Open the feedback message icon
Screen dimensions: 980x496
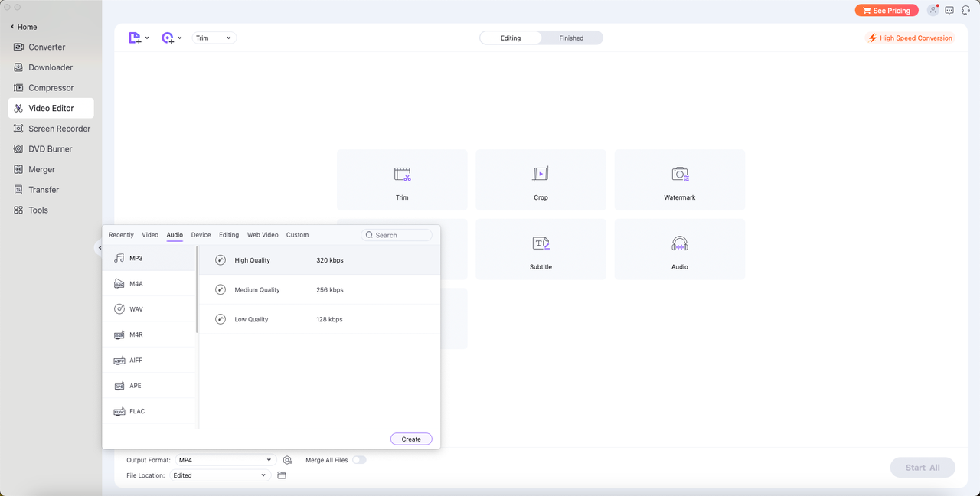(949, 11)
